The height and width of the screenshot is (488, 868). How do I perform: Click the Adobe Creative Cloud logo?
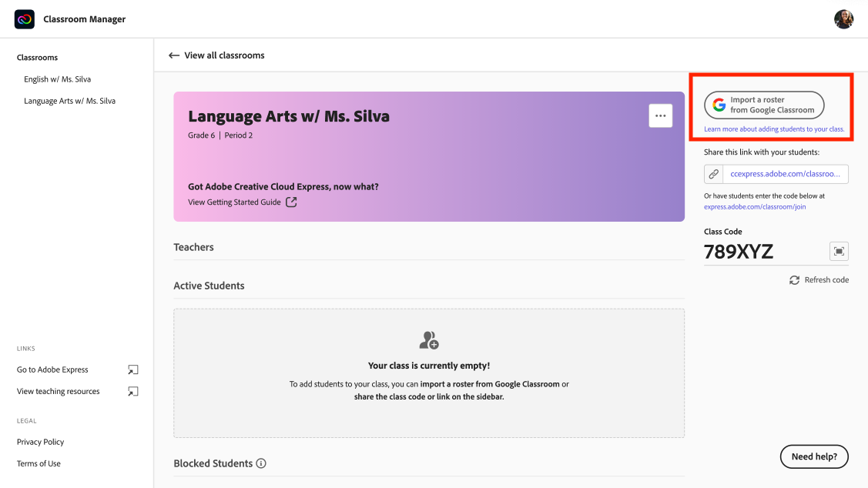click(24, 18)
